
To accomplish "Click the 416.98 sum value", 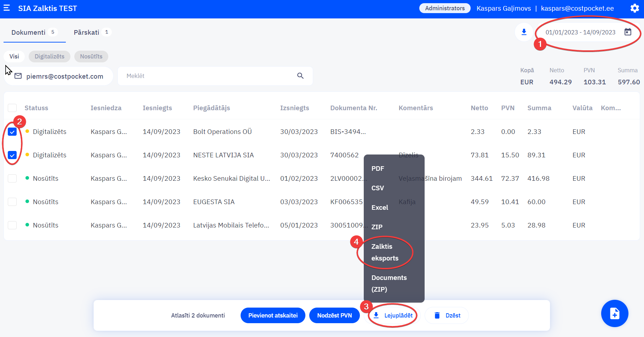I will [x=538, y=179].
